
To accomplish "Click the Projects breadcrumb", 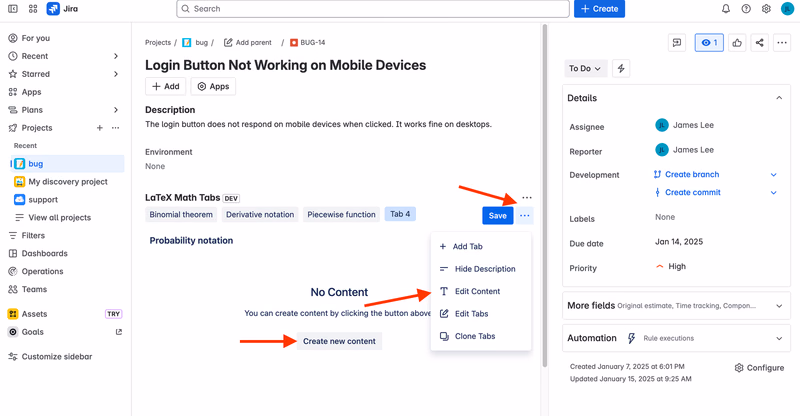I will point(158,42).
